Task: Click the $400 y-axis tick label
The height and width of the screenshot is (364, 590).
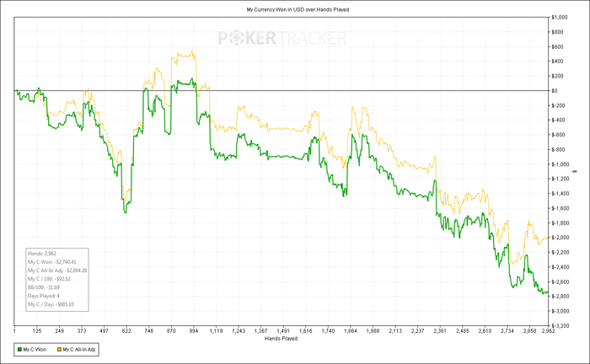Action: (x=558, y=62)
